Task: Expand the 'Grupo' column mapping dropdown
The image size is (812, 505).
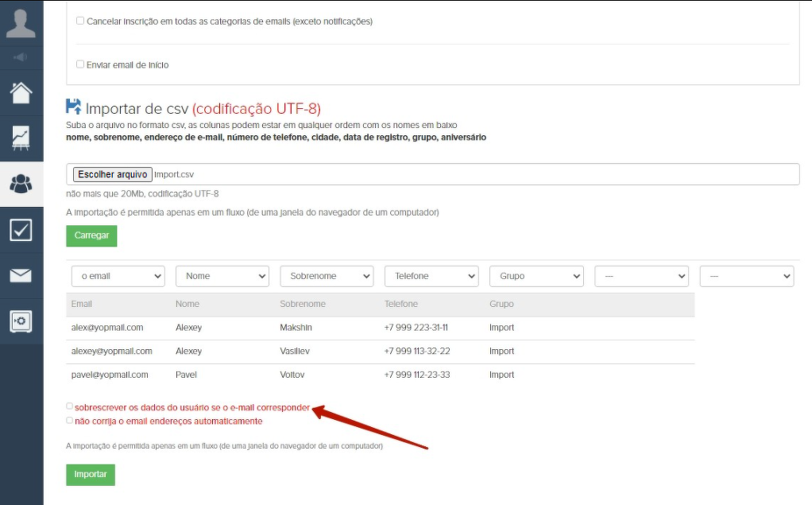Action: [x=536, y=276]
